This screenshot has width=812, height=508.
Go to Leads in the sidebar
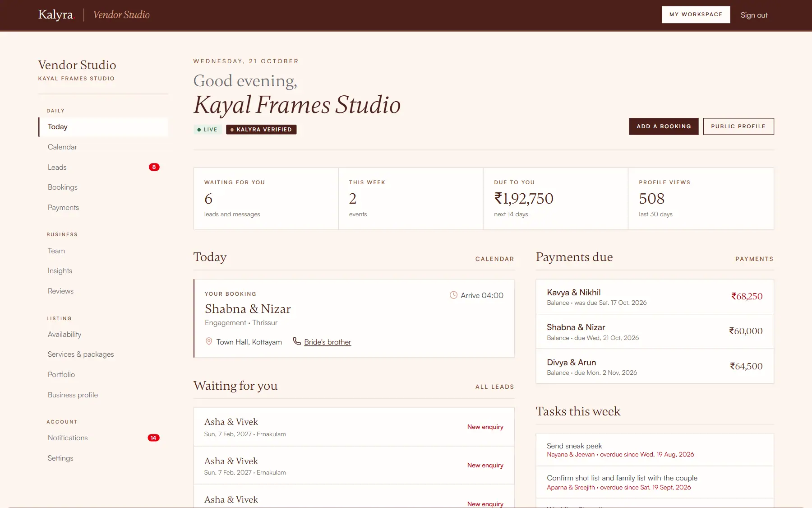coord(103,167)
